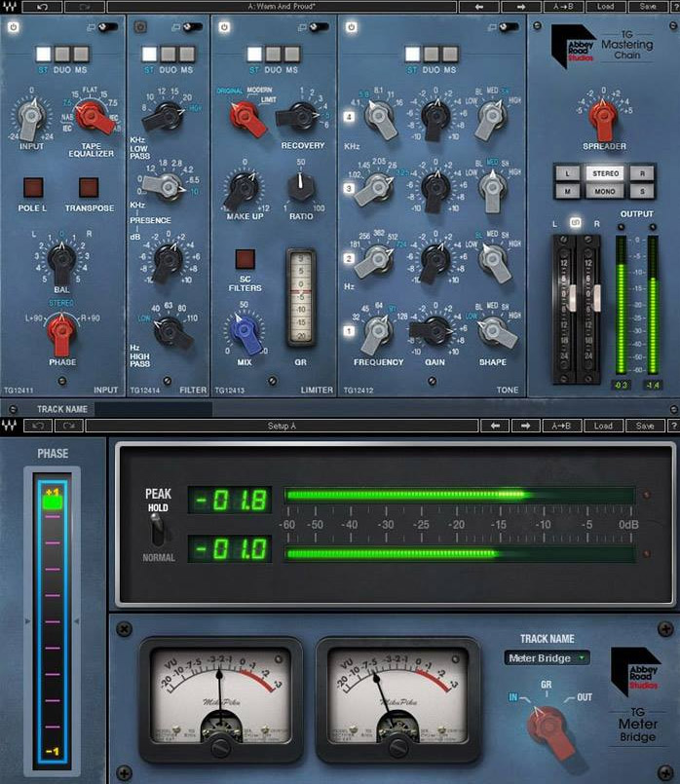This screenshot has height=784, width=680.
Task: Click the BAL balance knob
Action: (x=62, y=261)
